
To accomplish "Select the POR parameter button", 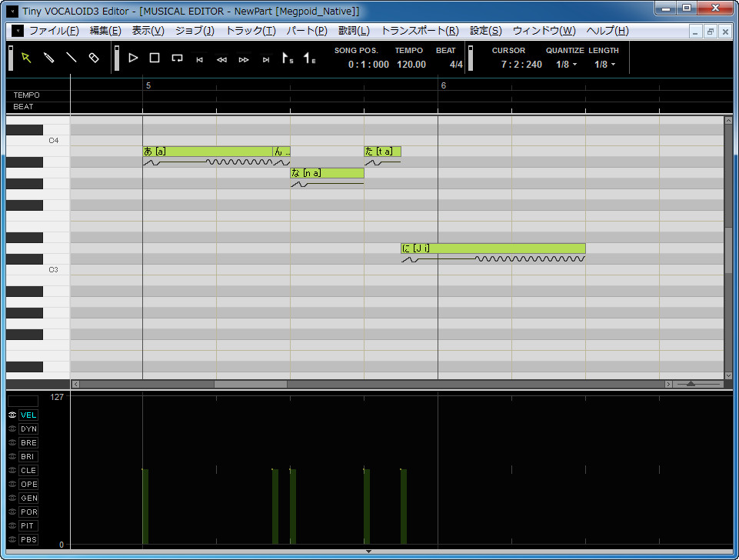I will [28, 512].
